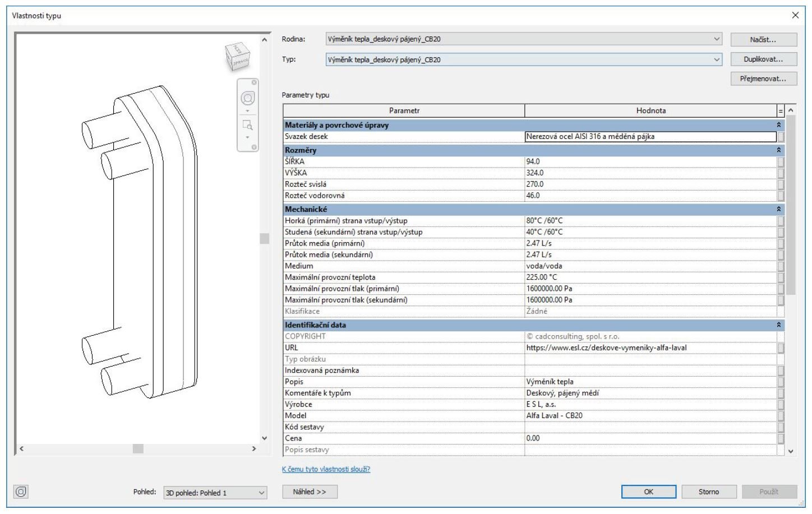This screenshot has width=812, height=514.
Task: Open the SteeringWheels navigation tool
Action: click(x=247, y=99)
